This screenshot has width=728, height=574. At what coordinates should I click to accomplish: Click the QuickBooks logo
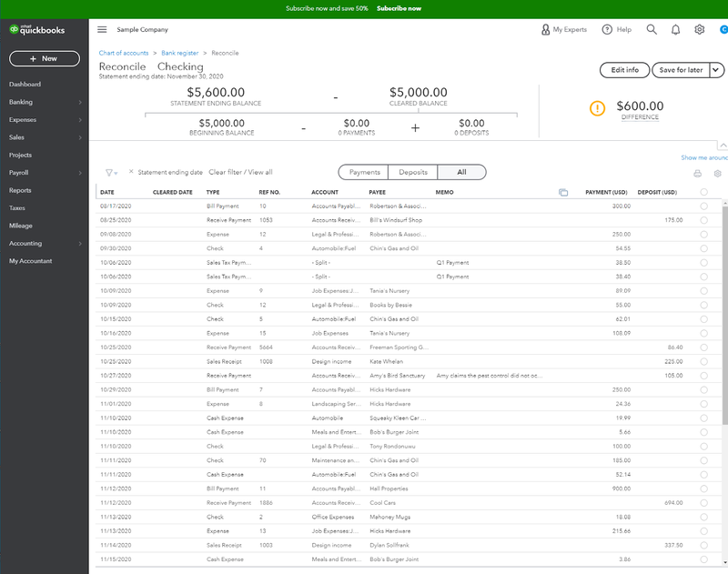tap(37, 30)
